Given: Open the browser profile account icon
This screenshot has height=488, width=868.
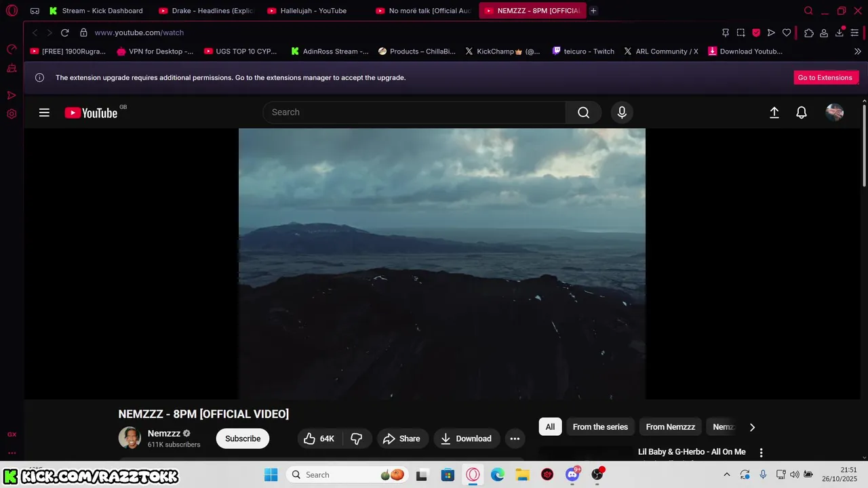Looking at the screenshot, I should 824,33.
